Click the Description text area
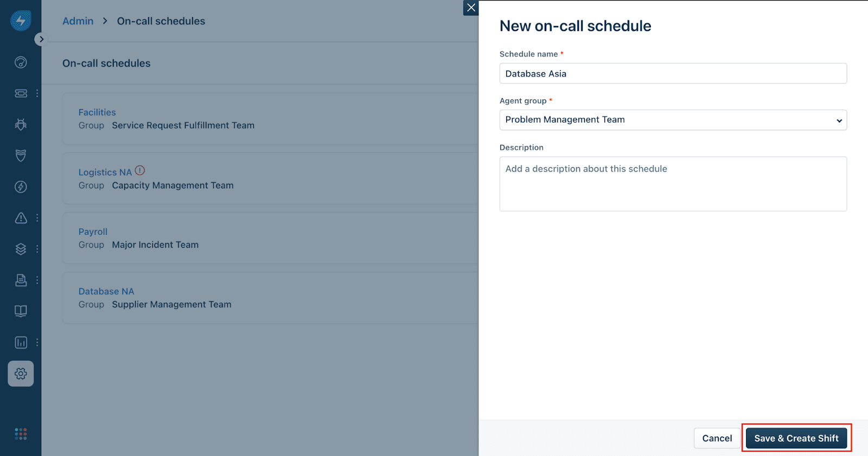The height and width of the screenshot is (456, 868). click(673, 184)
